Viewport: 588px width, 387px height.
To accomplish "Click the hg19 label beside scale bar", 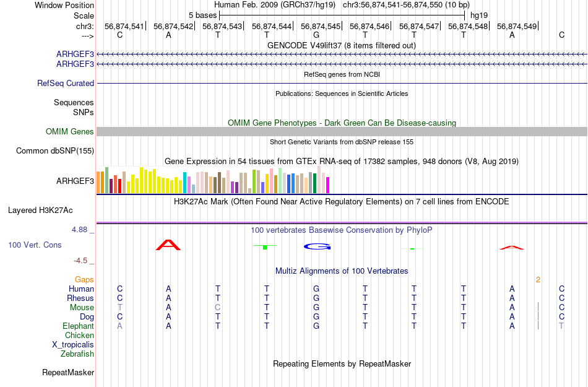I will 479,15.
